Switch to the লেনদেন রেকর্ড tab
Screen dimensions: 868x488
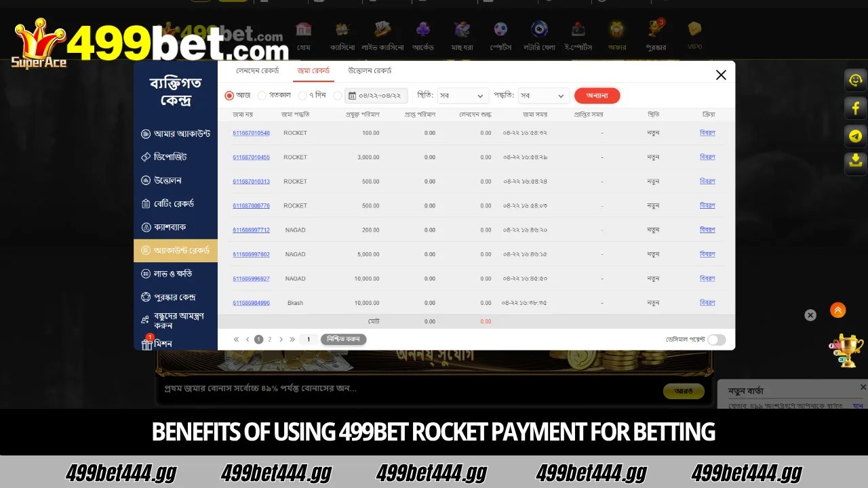pos(257,70)
